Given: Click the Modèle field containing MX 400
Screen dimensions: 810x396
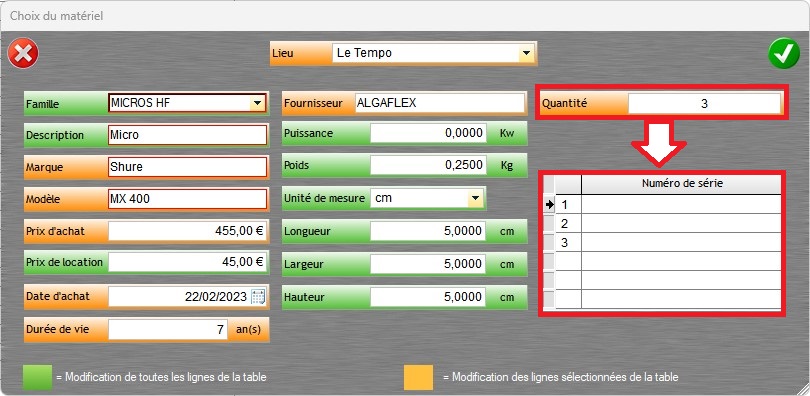Looking at the screenshot, I should [x=188, y=199].
